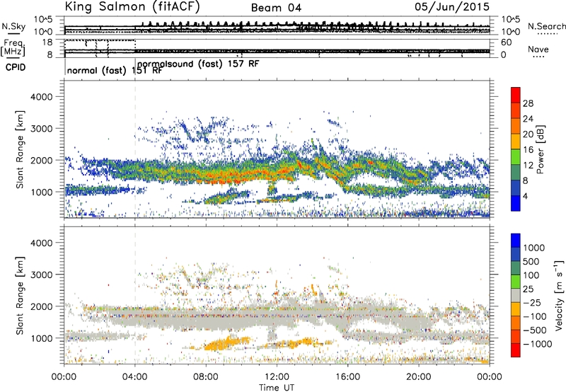Click the Nave axis '60' tick label
The width and height of the screenshot is (566, 392).
click(507, 42)
